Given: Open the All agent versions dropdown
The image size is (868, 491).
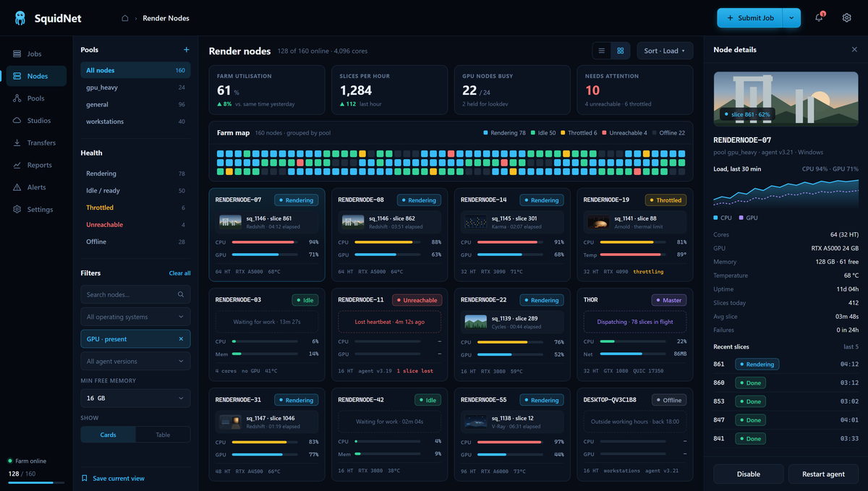Looking at the screenshot, I should click(135, 362).
